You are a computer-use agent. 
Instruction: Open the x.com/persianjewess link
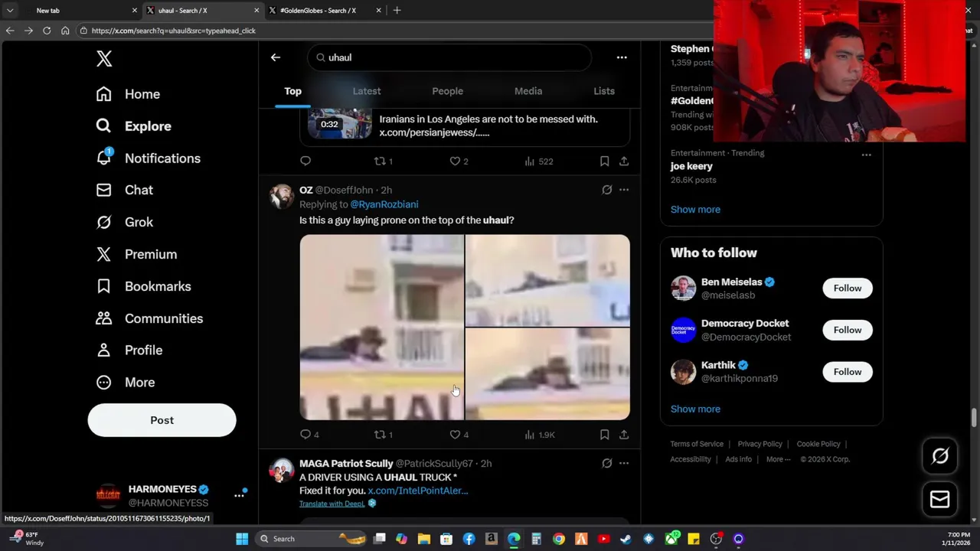point(434,132)
